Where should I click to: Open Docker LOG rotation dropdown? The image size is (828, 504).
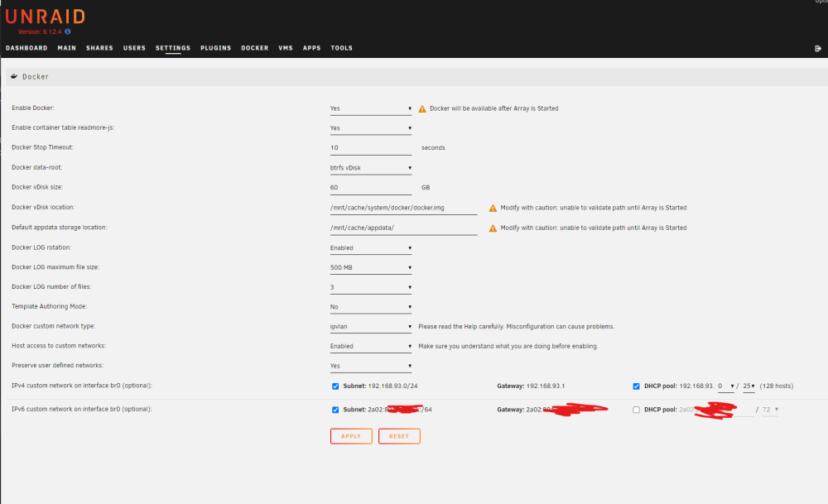371,248
